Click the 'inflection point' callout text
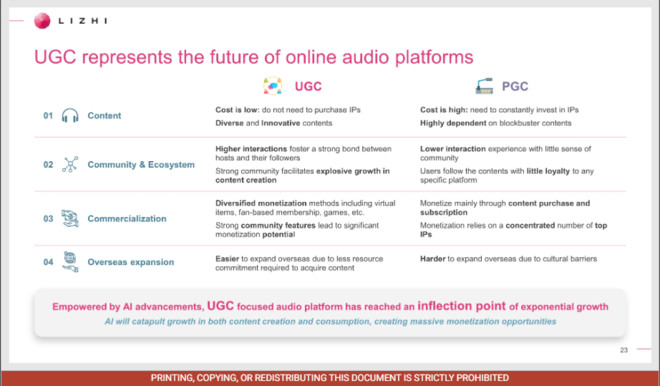This screenshot has width=660, height=386. (461, 306)
